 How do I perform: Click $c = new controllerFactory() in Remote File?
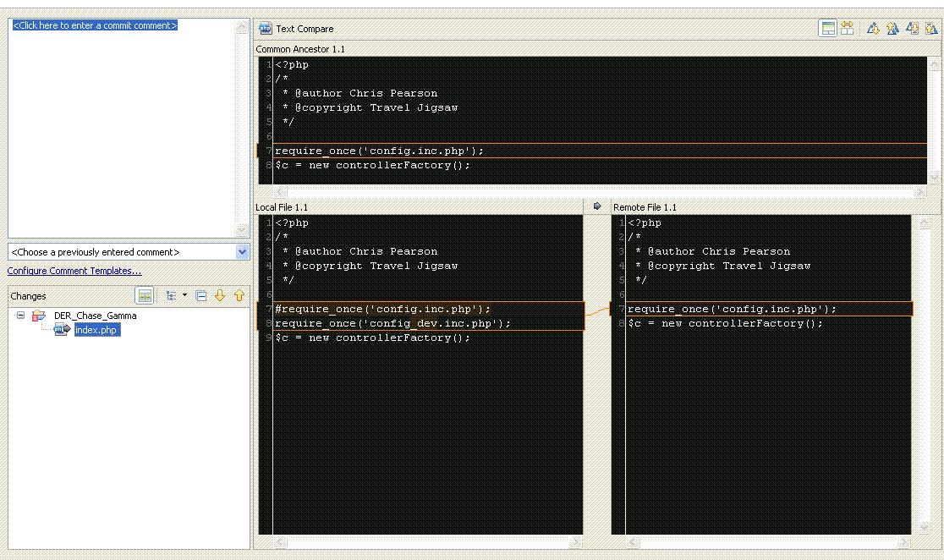coord(726,323)
